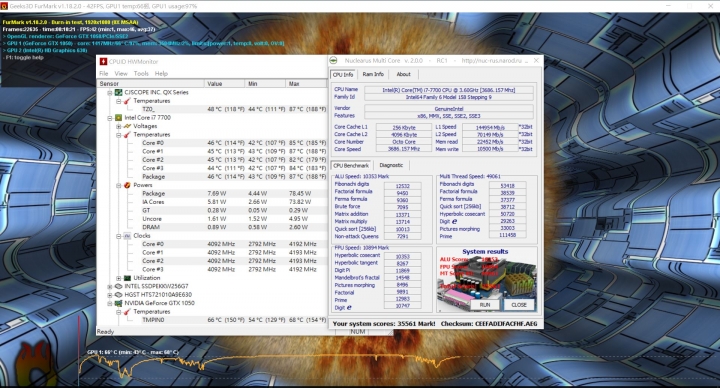Click the Prime multi-thread score 111458
Screen dimensions: 720x388
507,235
